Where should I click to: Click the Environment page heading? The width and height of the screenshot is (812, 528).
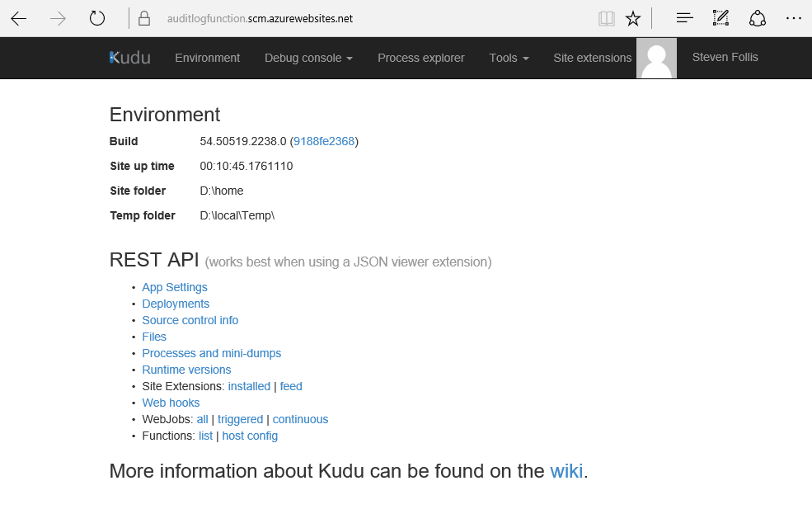[165, 115]
